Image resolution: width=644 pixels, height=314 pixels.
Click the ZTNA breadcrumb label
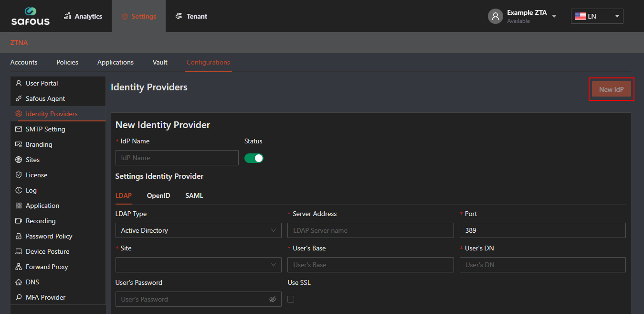[x=19, y=43]
